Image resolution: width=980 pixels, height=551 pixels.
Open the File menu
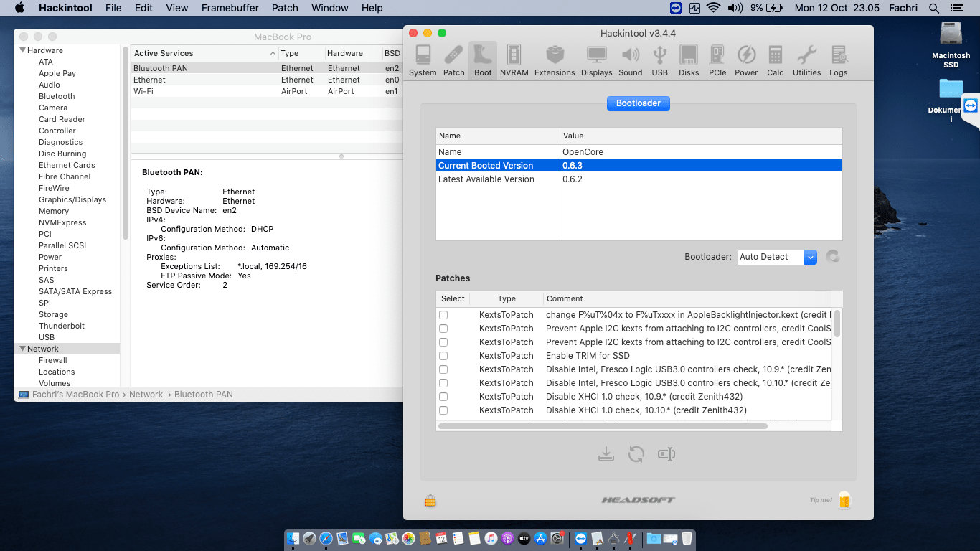point(113,8)
